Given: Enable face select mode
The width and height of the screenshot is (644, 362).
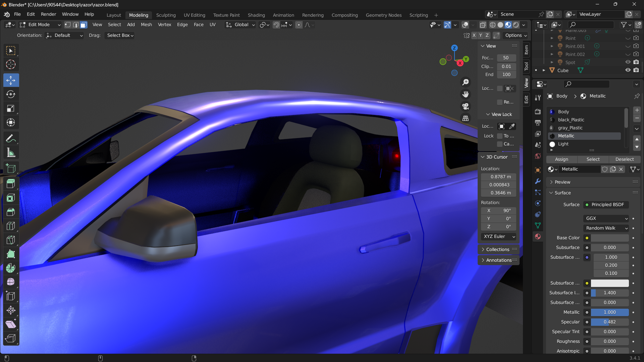Looking at the screenshot, I should point(84,25).
